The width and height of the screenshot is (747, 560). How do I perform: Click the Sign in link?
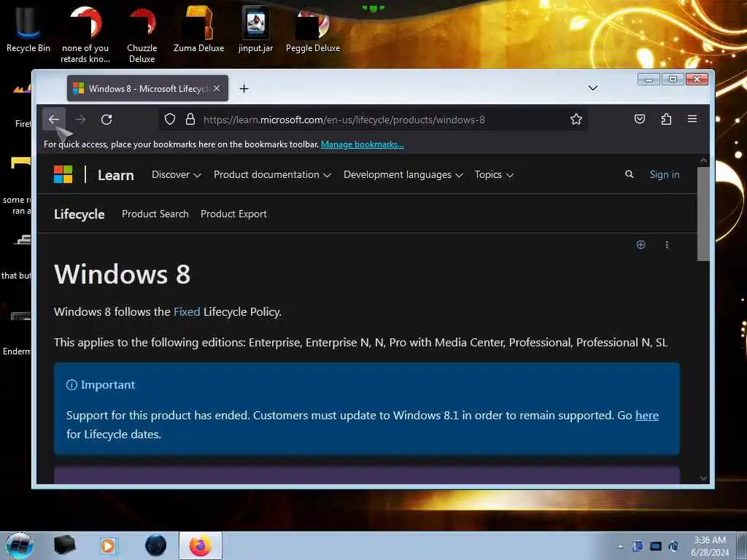(x=665, y=175)
